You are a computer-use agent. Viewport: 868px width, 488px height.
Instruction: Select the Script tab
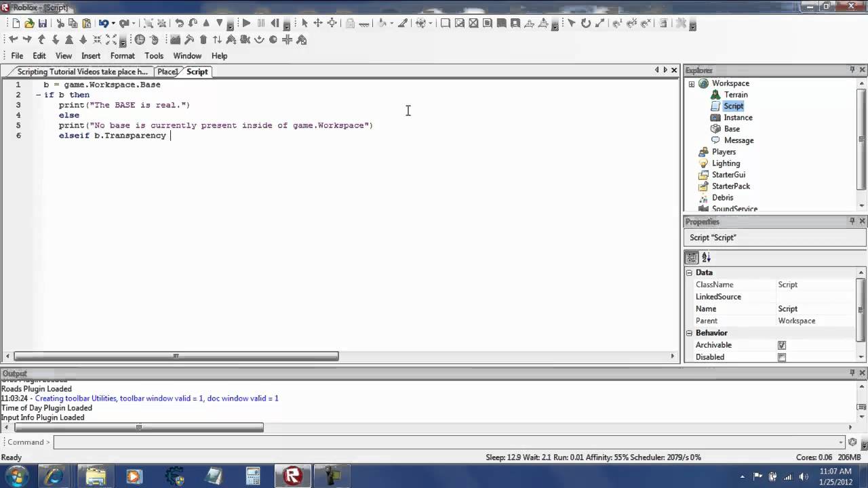coord(197,71)
